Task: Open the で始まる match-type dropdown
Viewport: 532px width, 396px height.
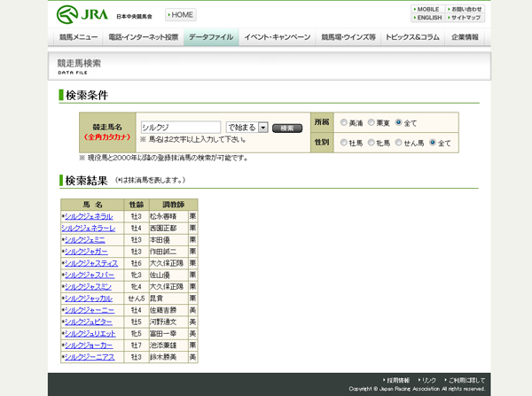Action: pyautogui.click(x=247, y=128)
